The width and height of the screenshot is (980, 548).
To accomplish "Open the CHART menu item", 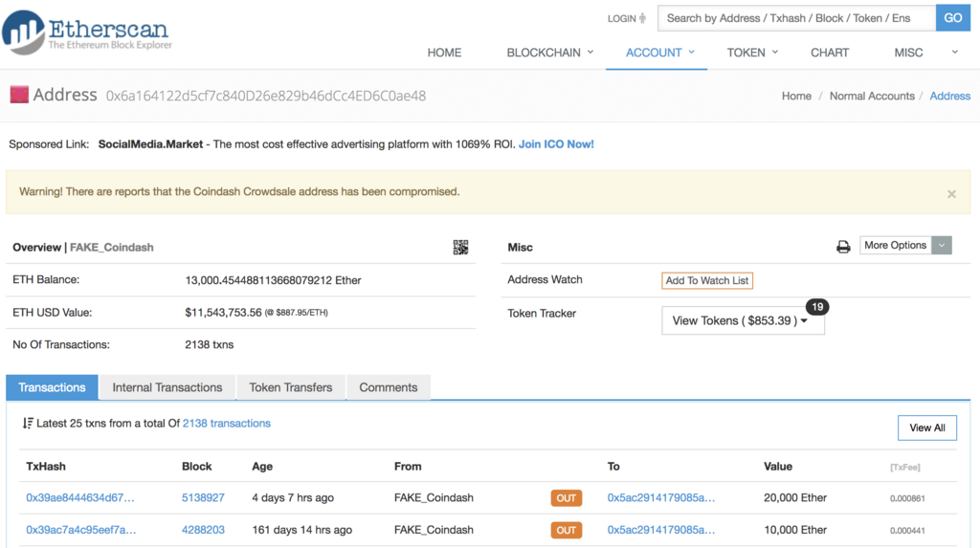I will [830, 54].
